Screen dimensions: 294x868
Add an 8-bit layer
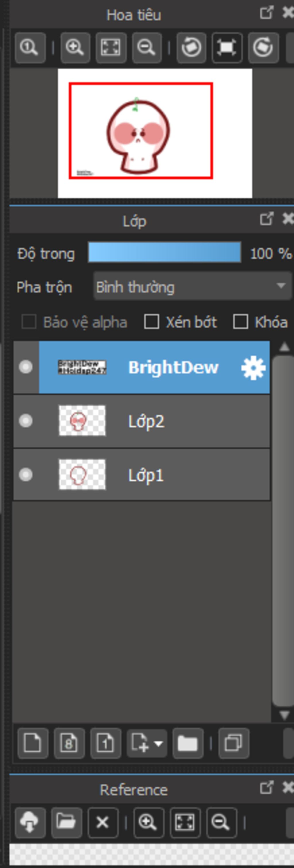(x=69, y=743)
